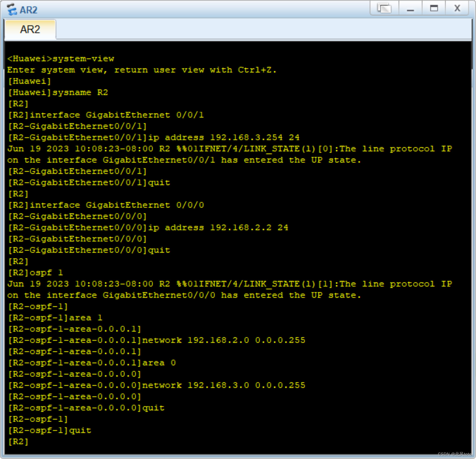Click the '[Huawei]sysname R2' command line
The height and width of the screenshot is (459, 476).
58,92
